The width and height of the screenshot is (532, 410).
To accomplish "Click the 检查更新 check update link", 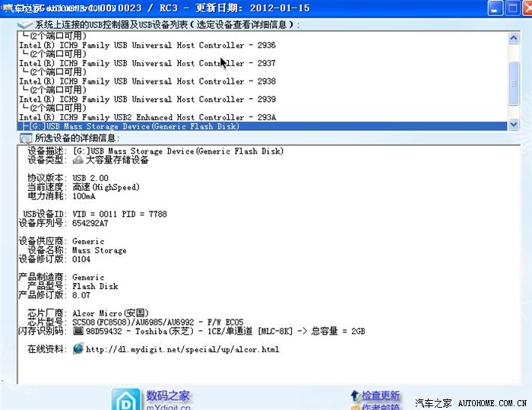I will (381, 396).
